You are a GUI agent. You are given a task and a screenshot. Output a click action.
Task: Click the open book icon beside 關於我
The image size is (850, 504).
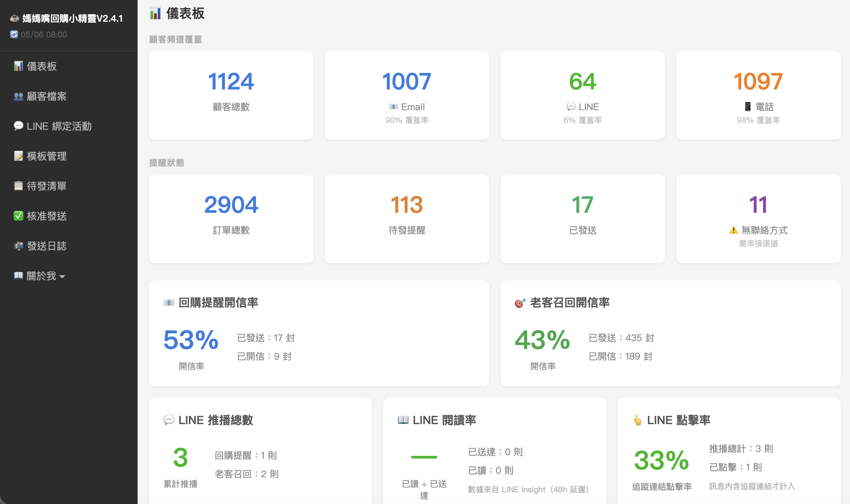(19, 276)
